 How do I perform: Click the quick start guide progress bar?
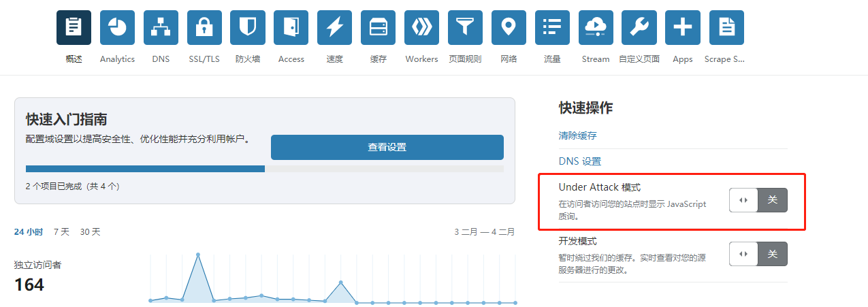coord(264,169)
